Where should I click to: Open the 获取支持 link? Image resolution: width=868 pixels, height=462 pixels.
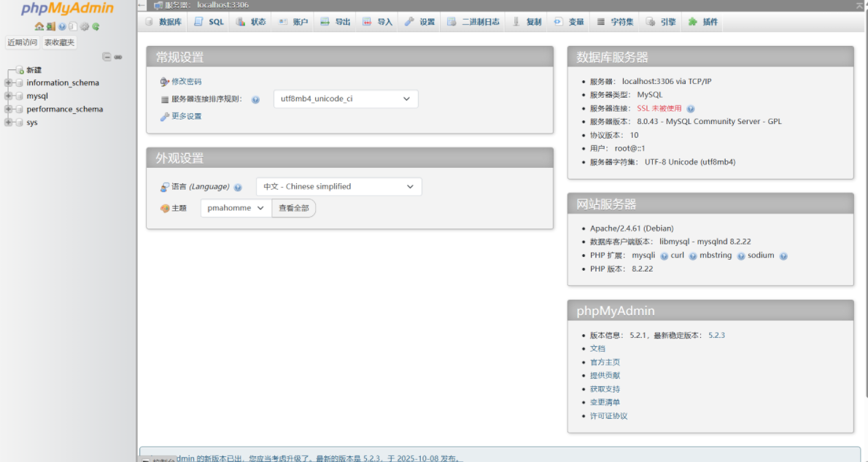click(605, 390)
